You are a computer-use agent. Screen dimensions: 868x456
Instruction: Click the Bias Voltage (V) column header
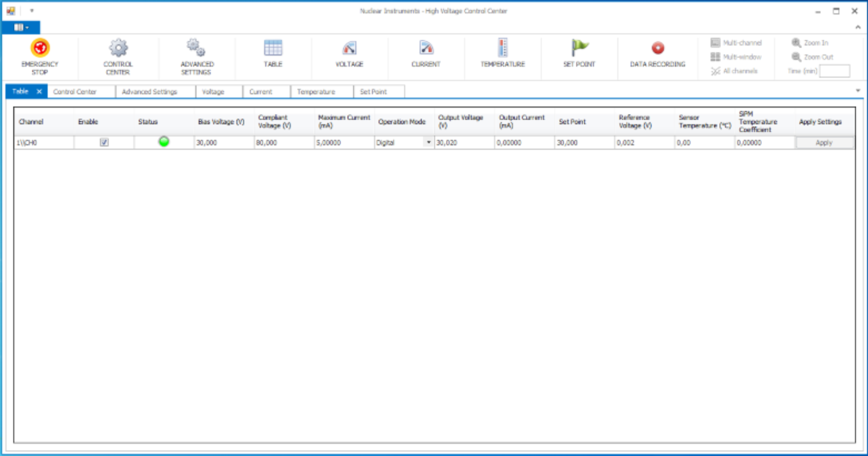click(x=224, y=122)
